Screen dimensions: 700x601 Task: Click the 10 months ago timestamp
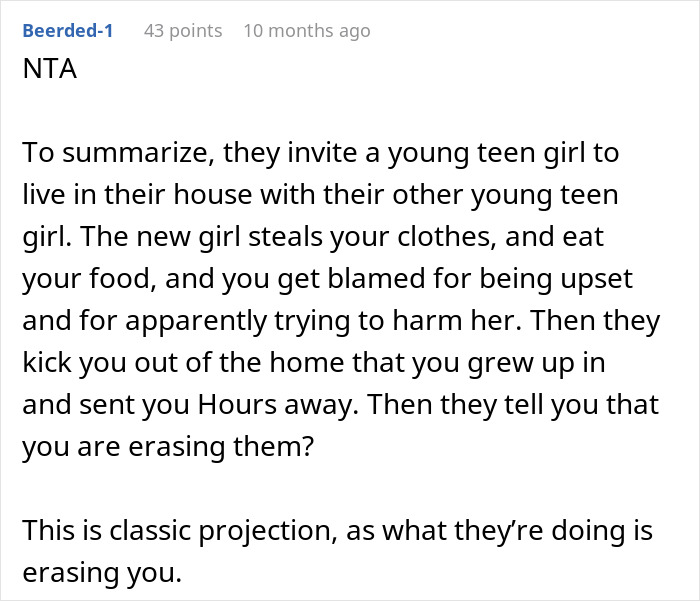306,31
